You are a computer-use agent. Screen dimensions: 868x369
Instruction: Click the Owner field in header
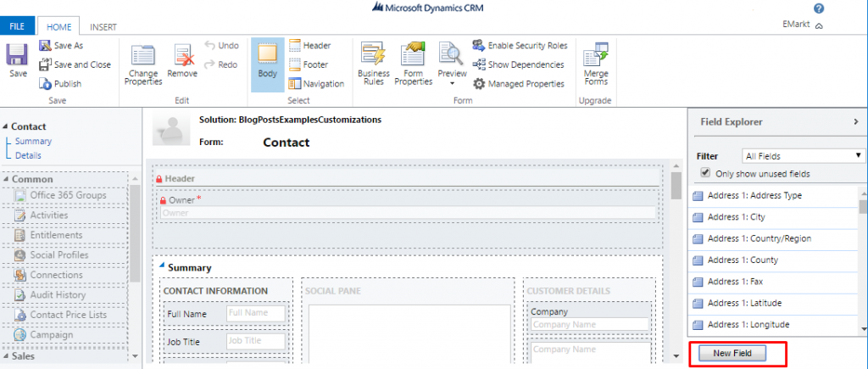click(408, 213)
